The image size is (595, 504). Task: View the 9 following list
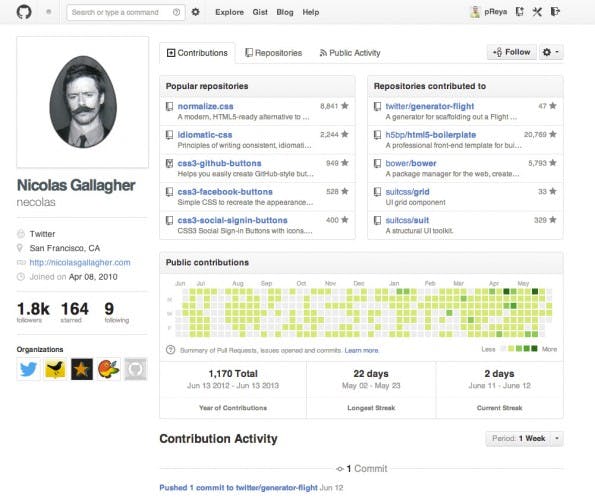[116, 312]
